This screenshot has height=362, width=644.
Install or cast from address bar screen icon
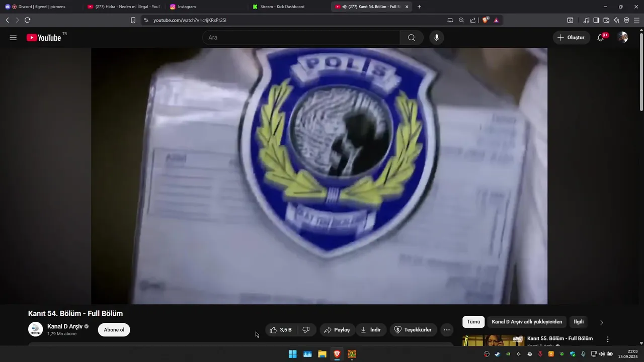450,20
